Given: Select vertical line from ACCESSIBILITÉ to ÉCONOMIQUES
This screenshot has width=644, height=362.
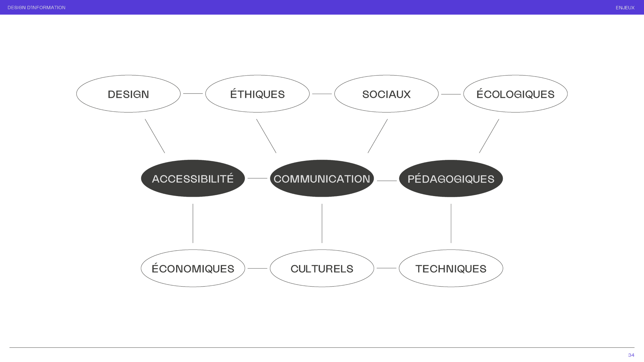Looking at the screenshot, I should point(193,223).
